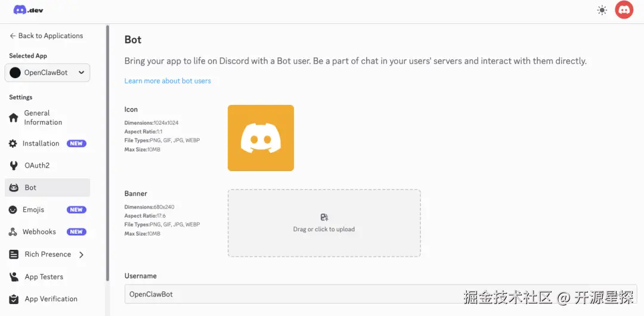Click the Bot robot icon
The height and width of the screenshot is (316, 644).
(x=14, y=188)
